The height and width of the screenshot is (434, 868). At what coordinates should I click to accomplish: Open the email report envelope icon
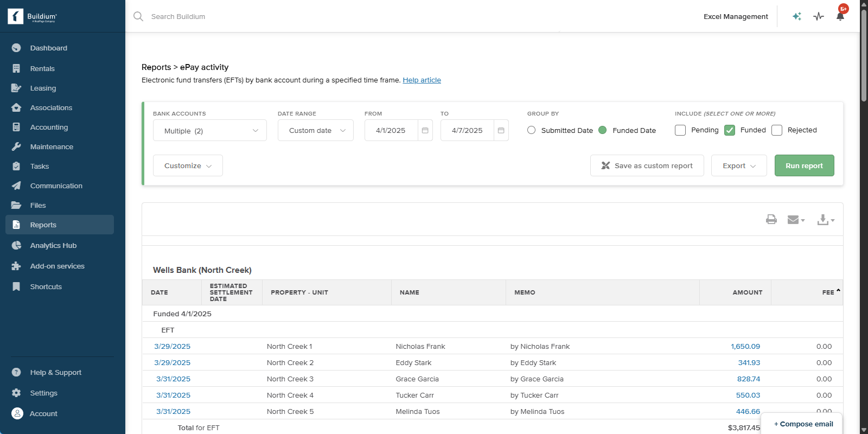point(795,220)
